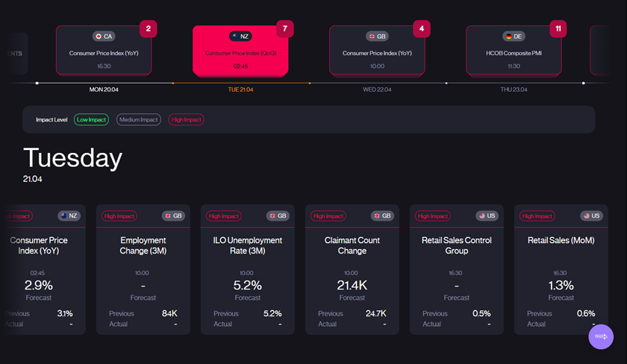Click the US flag badge on Retail Sales (MoM)
Image resolution: width=627 pixels, height=364 pixels.
tap(591, 216)
